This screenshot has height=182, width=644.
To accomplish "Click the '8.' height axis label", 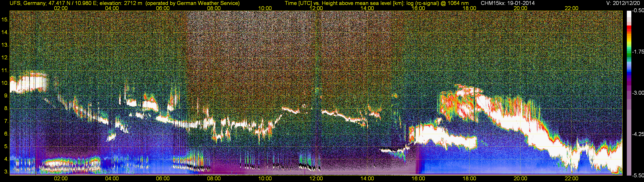I will [x=6, y=108].
